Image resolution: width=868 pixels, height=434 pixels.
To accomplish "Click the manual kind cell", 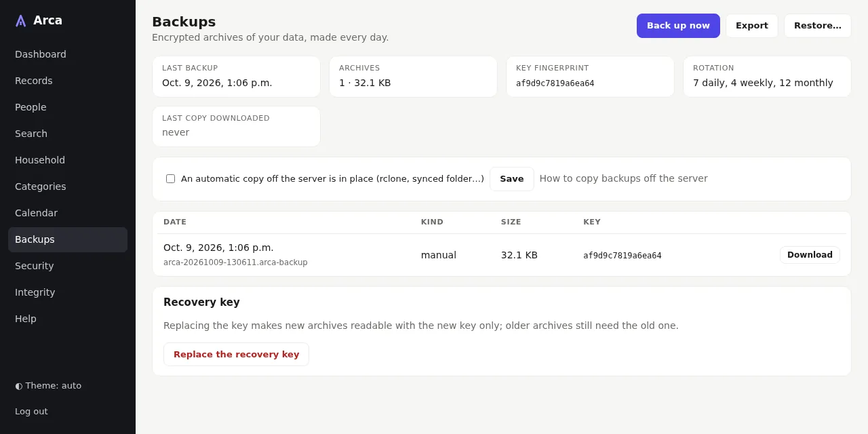I will pyautogui.click(x=439, y=255).
